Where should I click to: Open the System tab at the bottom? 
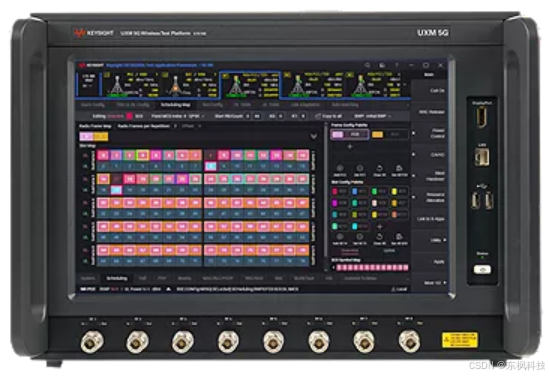(x=88, y=278)
